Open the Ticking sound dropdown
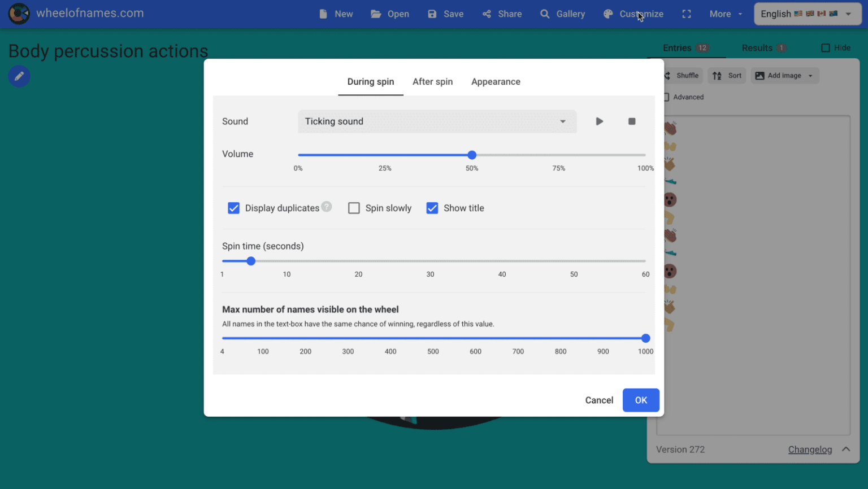This screenshot has height=489, width=868. pyautogui.click(x=436, y=121)
